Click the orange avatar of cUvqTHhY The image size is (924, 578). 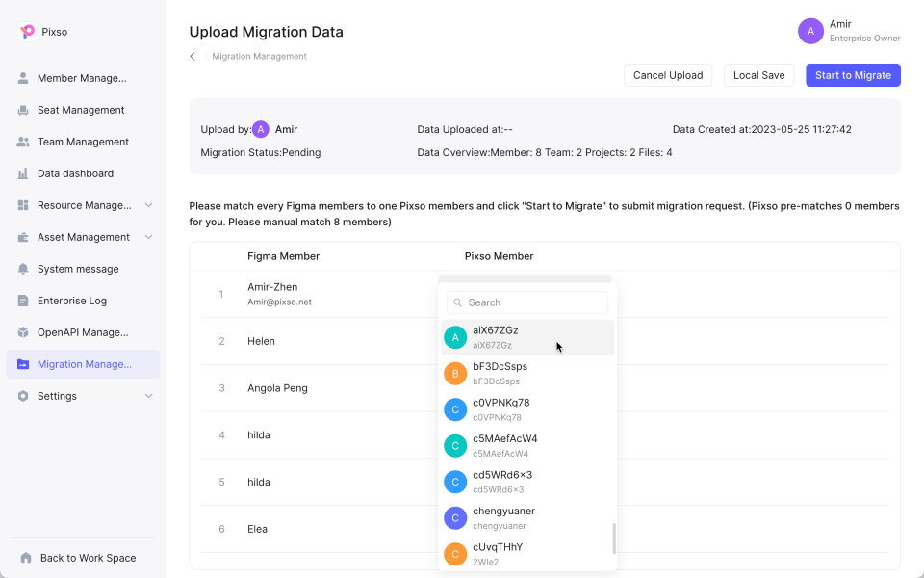[x=455, y=554]
